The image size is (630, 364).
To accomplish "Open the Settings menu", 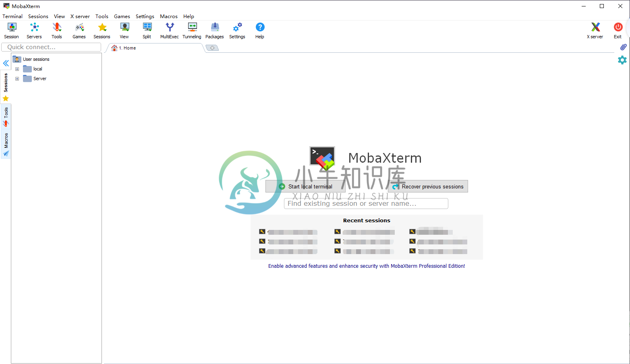I will point(145,17).
